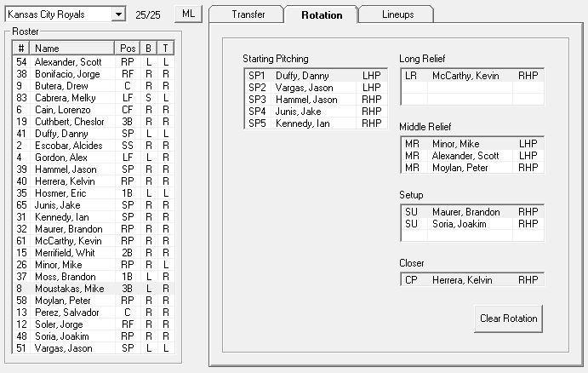Viewport: 588px width, 373px height.
Task: Switch to the Transfer tab
Action: [x=248, y=14]
